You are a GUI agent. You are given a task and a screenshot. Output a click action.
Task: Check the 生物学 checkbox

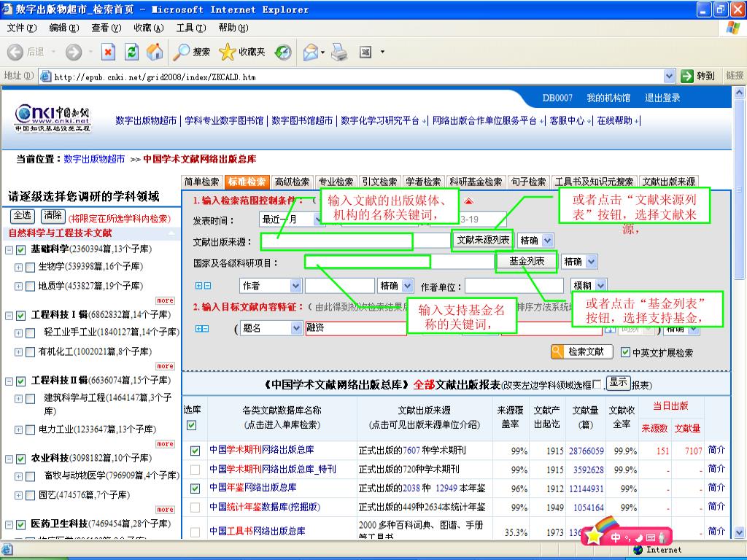click(x=30, y=267)
